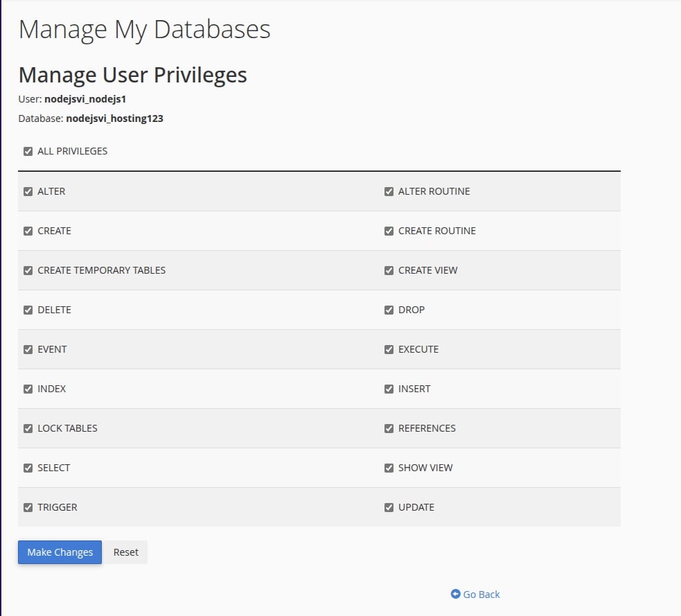
Task: Toggle the TRIGGER privilege checkbox
Action: coord(28,507)
